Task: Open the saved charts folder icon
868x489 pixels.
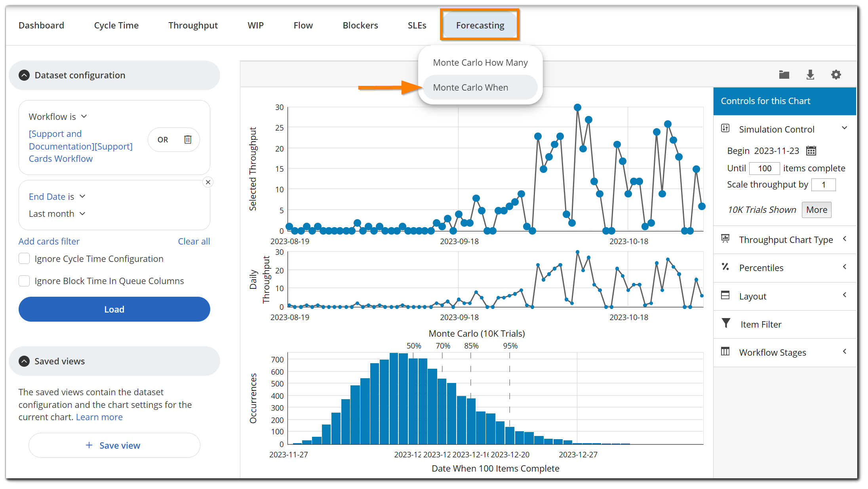Action: [784, 74]
